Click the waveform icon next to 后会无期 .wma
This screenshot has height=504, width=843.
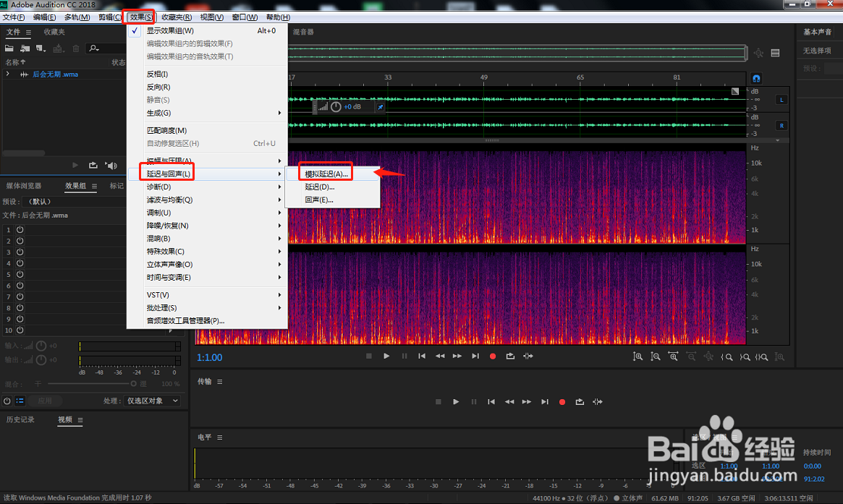[x=24, y=74]
